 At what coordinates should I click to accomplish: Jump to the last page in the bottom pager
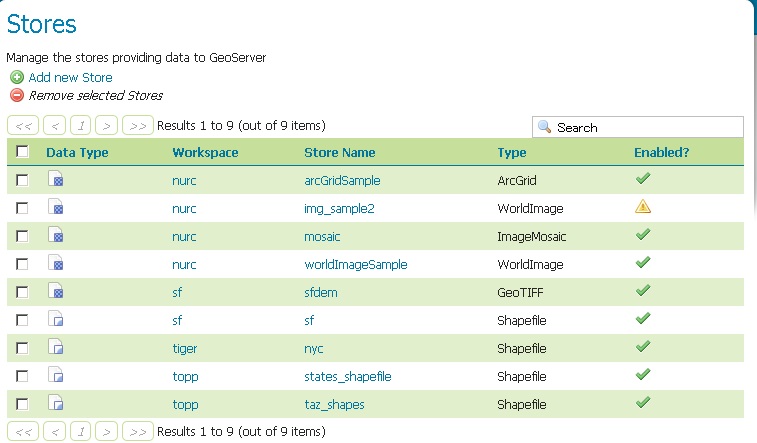pyautogui.click(x=138, y=432)
